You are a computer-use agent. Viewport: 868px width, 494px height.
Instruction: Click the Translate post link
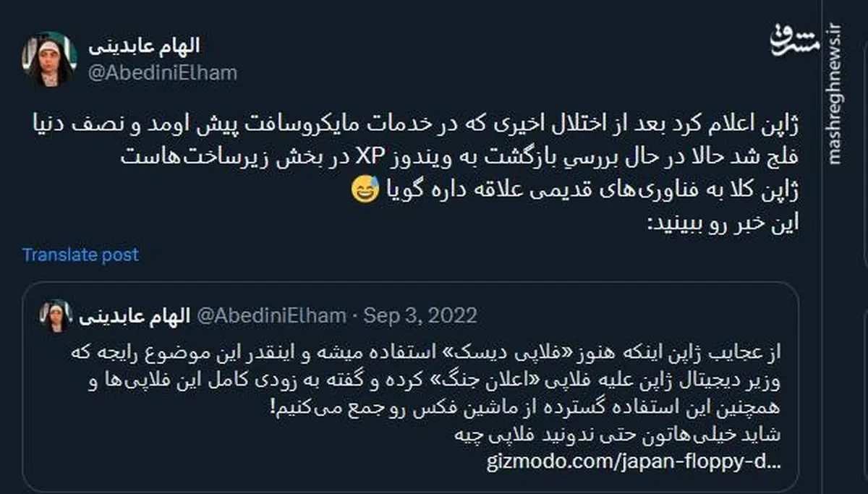pos(80,255)
